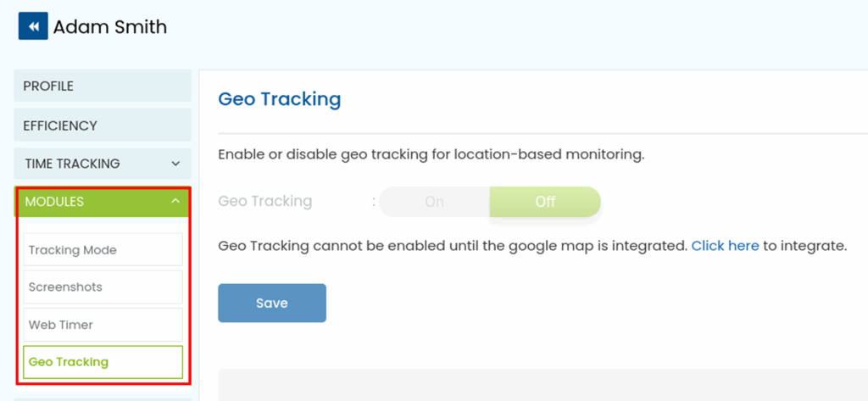Click the double-arrow back icon
The image size is (868, 401).
pos(33,26)
